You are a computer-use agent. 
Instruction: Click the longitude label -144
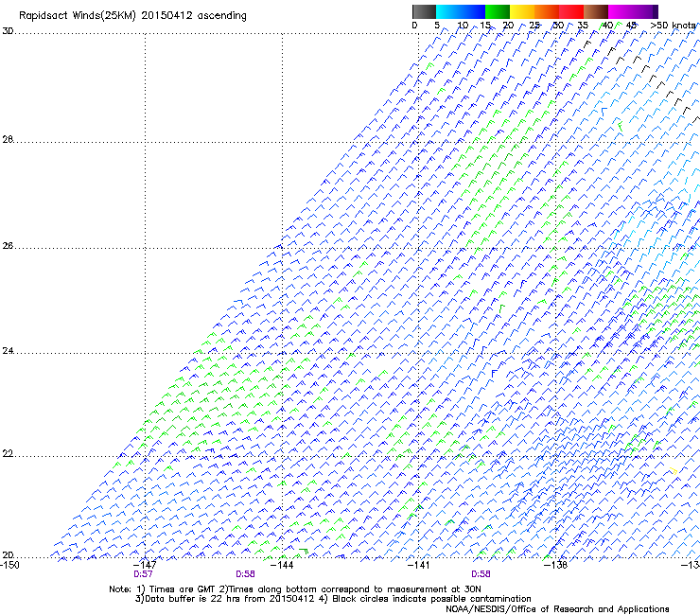click(x=282, y=565)
